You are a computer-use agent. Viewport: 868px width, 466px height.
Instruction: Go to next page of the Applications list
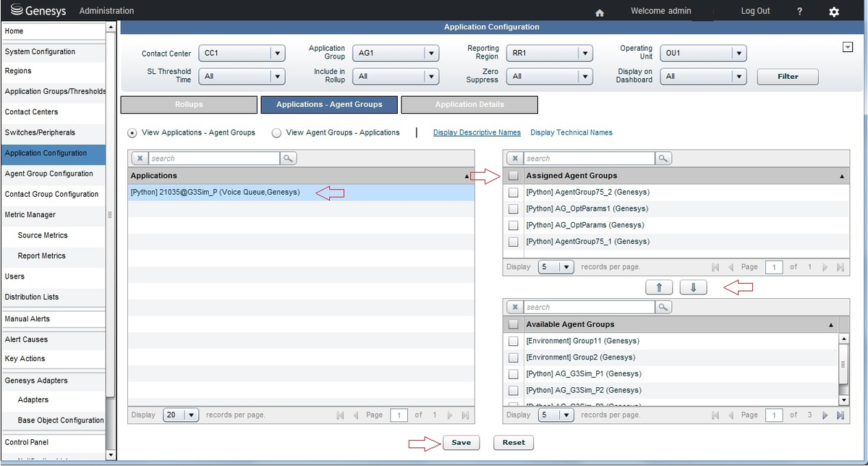tap(451, 415)
